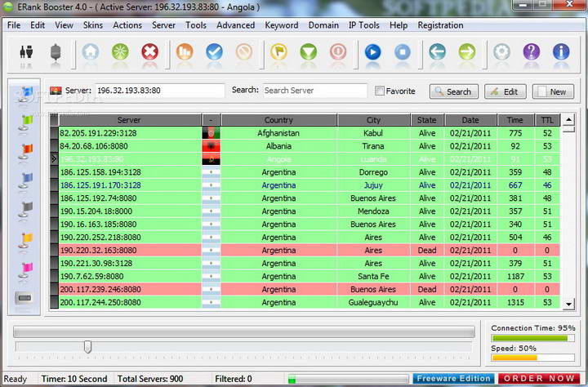Click the red exclamation warning icon
The image size is (588, 387).
click(x=338, y=51)
